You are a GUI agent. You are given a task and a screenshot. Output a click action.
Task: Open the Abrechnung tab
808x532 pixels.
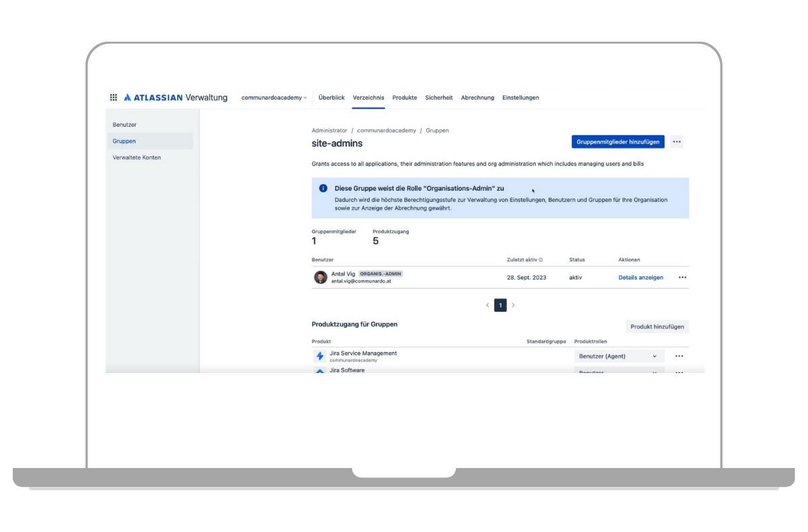pyautogui.click(x=477, y=98)
